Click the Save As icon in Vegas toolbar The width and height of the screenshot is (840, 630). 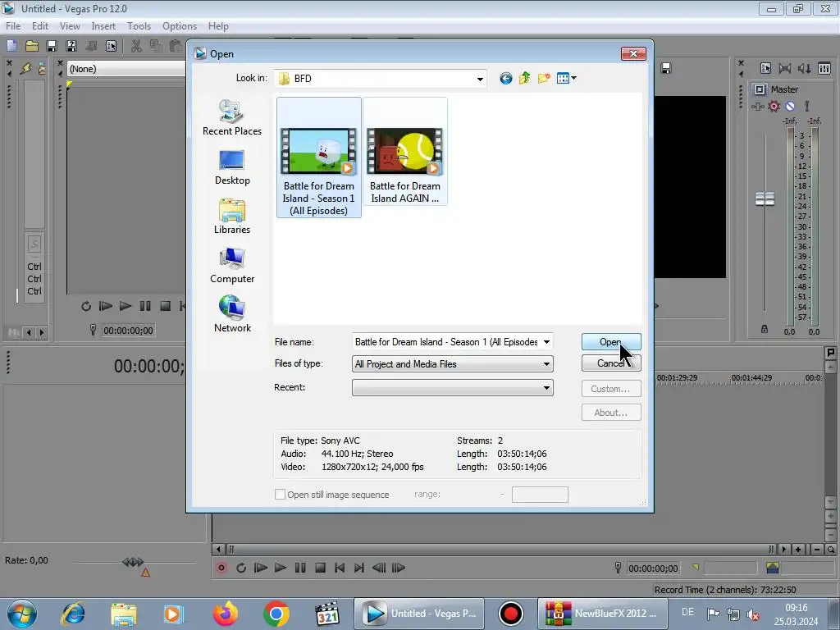[71, 47]
